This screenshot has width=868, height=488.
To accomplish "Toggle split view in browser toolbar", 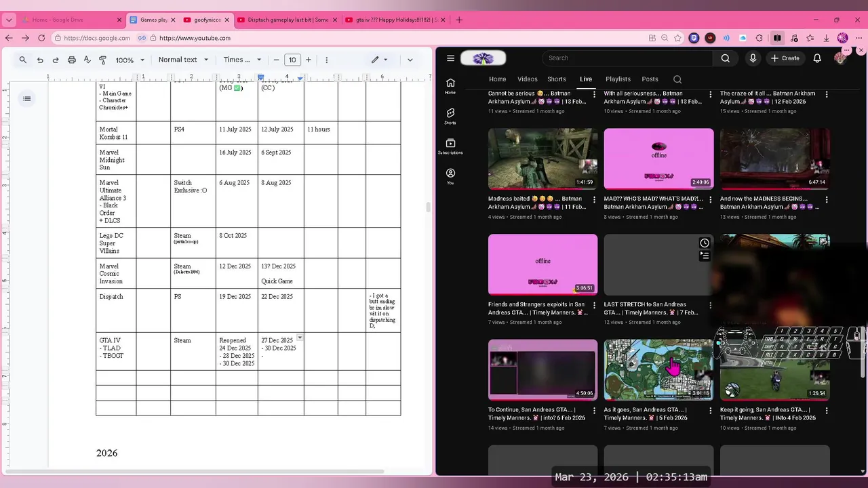I will (x=777, y=38).
